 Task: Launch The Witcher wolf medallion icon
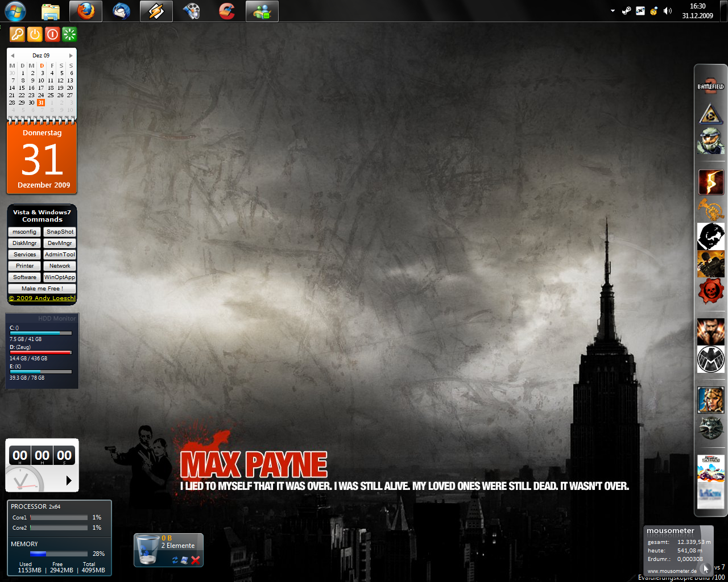711,427
